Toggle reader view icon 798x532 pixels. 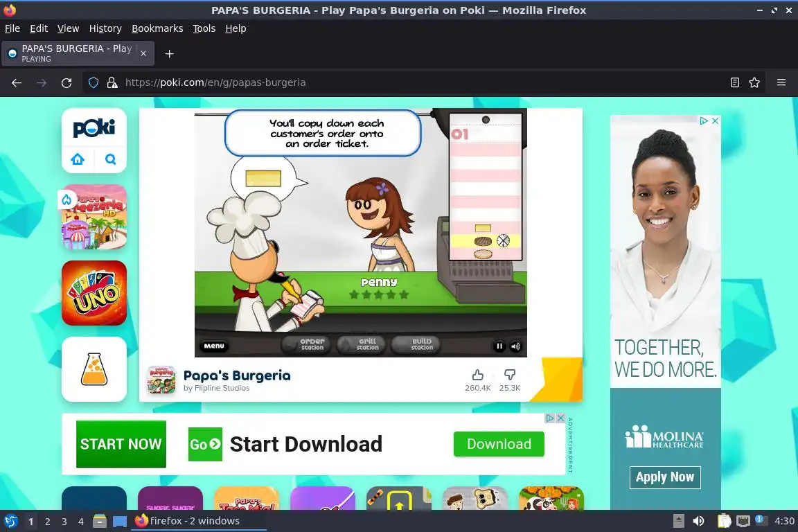734,82
